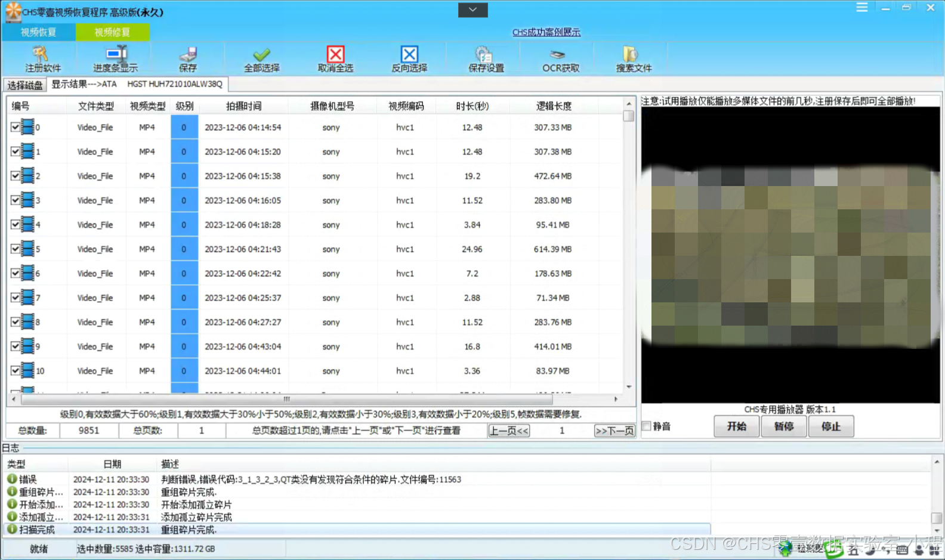Go to next page with 下一页
Image resolution: width=945 pixels, height=560 pixels.
click(614, 431)
